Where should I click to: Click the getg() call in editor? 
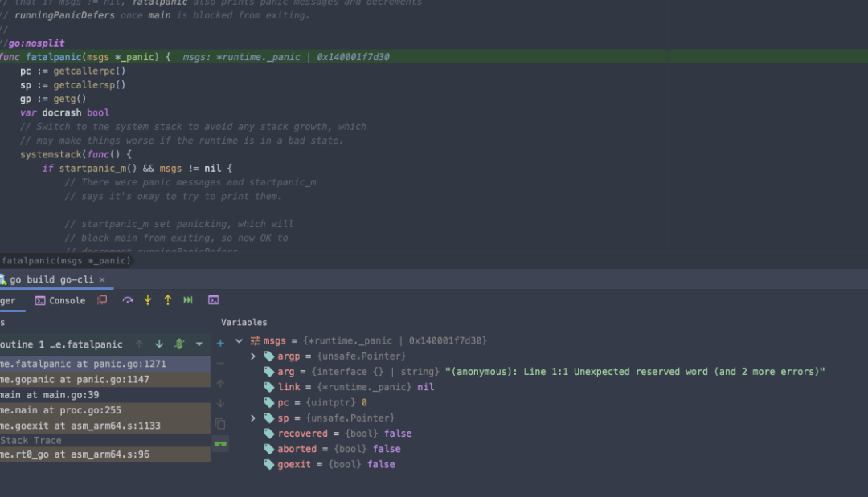tap(70, 99)
